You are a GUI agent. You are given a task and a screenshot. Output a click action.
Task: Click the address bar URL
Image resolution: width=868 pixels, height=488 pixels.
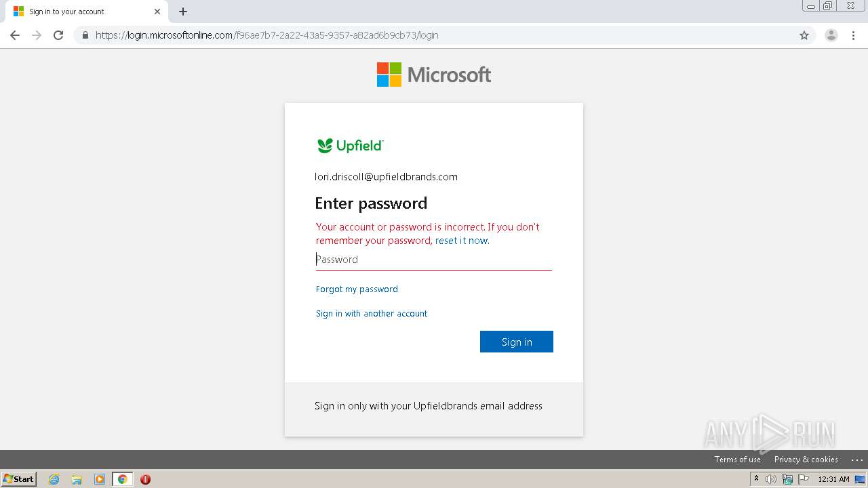pos(267,35)
